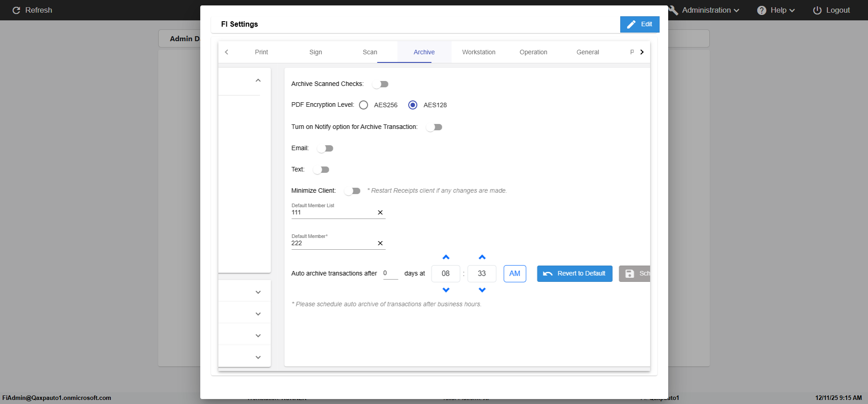Open the Help dropdown menu
The width and height of the screenshot is (868, 404).
[776, 10]
